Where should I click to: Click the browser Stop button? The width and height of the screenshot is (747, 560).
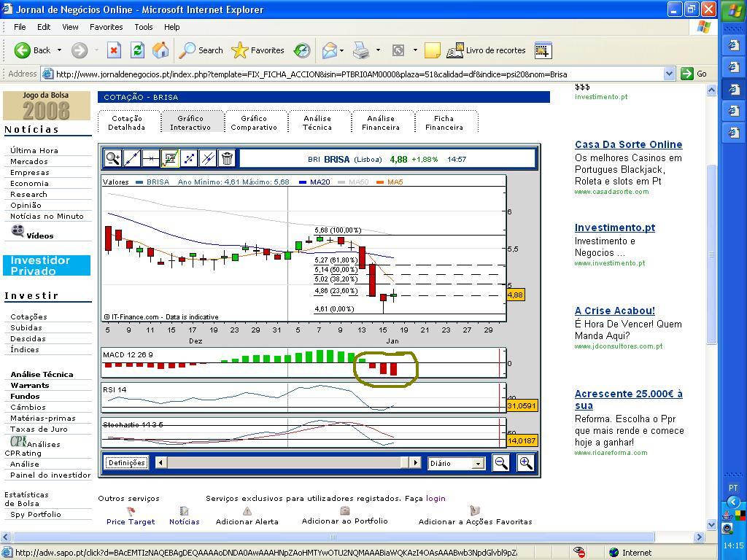[114, 50]
